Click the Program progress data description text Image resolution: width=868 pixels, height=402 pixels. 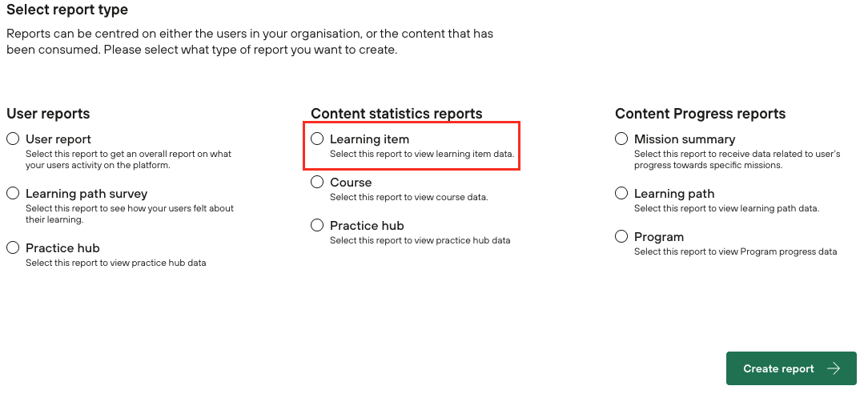735,251
